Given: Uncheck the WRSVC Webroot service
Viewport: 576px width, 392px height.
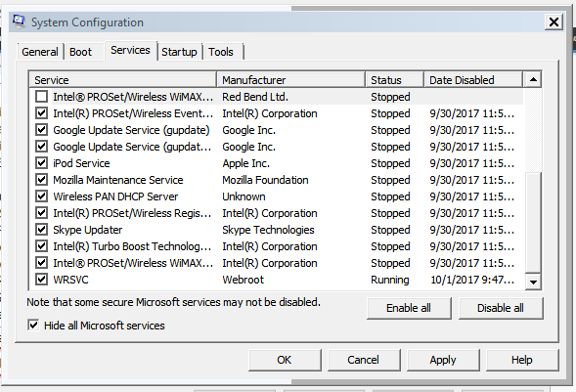Looking at the screenshot, I should [41, 280].
